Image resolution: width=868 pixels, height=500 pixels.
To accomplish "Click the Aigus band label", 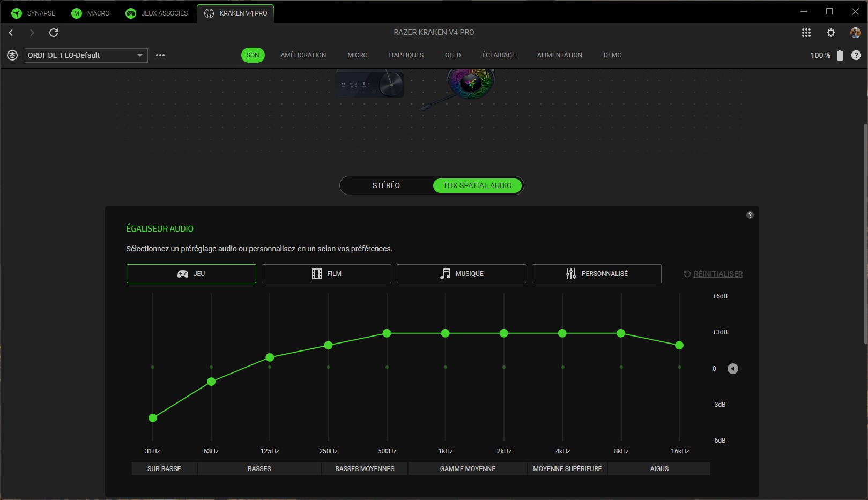I will 659,469.
